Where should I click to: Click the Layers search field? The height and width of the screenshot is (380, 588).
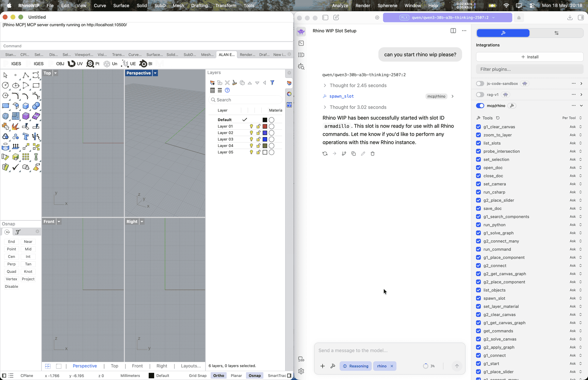[245, 100]
